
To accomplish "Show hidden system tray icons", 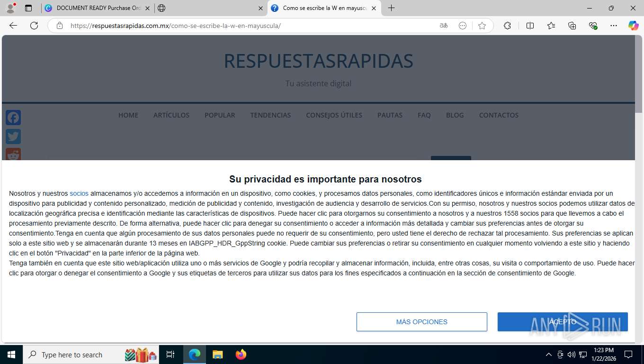I will [x=549, y=355].
